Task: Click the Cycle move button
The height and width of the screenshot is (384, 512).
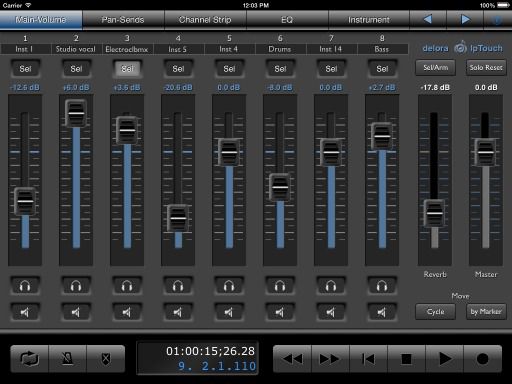Action: click(435, 312)
